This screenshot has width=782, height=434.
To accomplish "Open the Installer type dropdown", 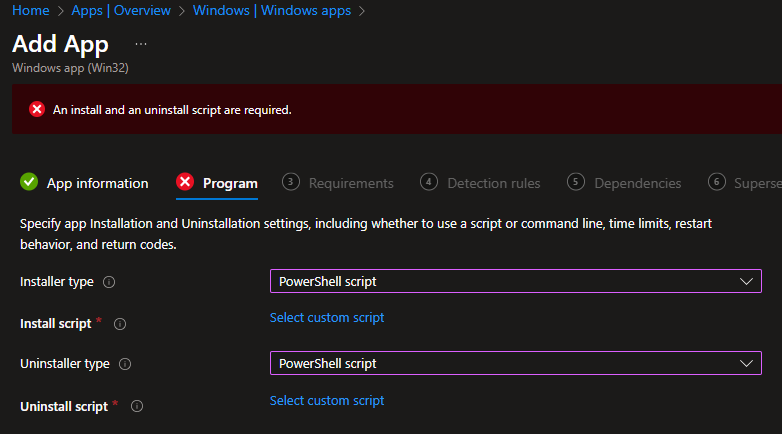I will tap(515, 281).
